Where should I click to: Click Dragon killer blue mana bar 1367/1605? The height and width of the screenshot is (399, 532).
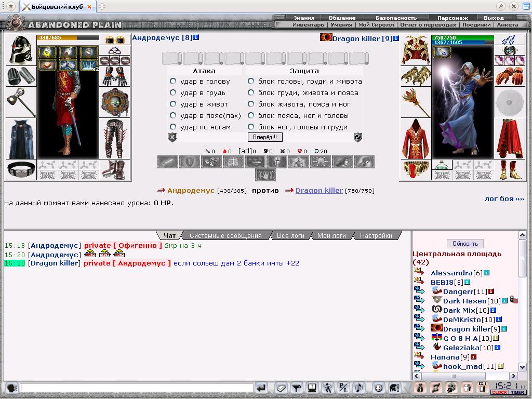pyautogui.click(x=463, y=43)
